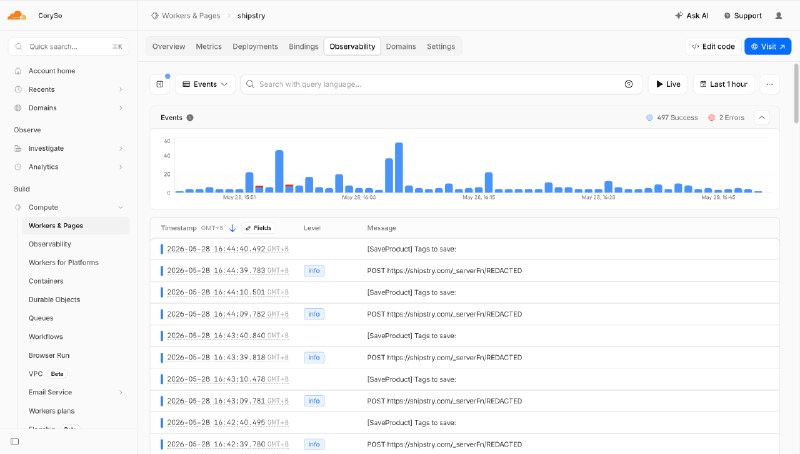
Task: Click the Edit code button
Action: coord(713,46)
